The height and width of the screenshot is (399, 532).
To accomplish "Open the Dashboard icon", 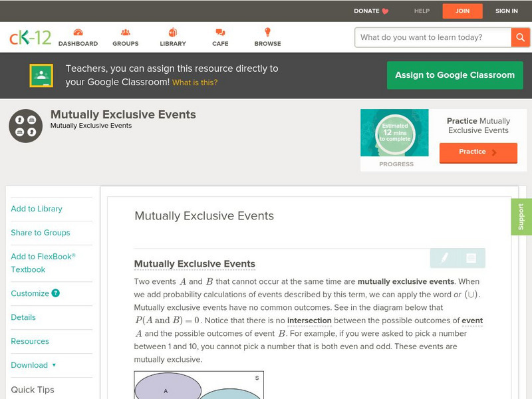I will pyautogui.click(x=78, y=33).
